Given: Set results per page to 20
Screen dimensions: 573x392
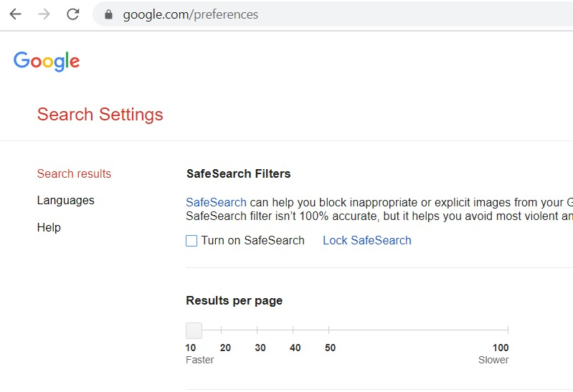Looking at the screenshot, I should point(222,330).
